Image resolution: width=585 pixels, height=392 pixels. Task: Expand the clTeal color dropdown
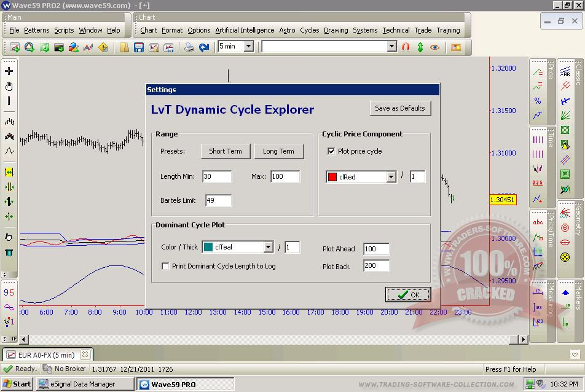[268, 247]
